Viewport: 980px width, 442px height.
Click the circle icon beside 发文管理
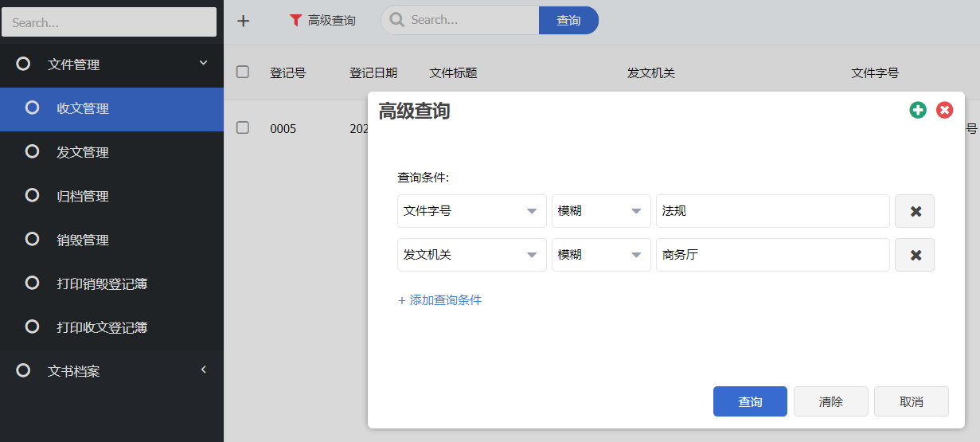(33, 151)
